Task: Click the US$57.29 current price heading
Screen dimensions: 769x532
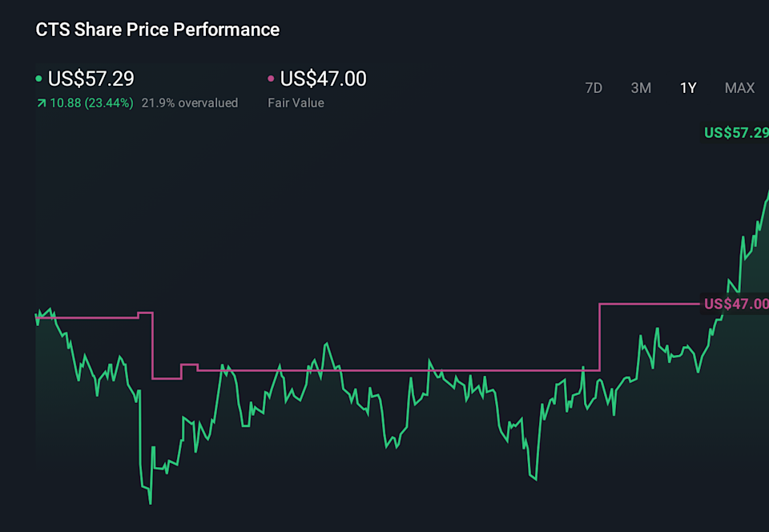Action: tap(91, 79)
